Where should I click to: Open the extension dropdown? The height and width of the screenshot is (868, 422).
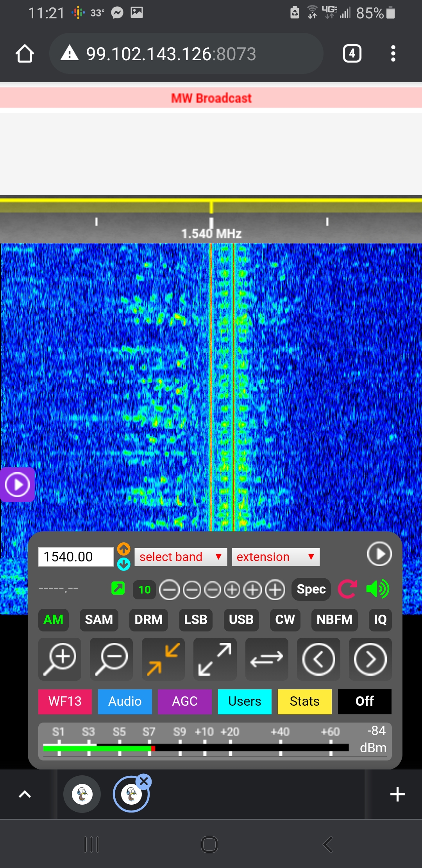click(x=275, y=557)
